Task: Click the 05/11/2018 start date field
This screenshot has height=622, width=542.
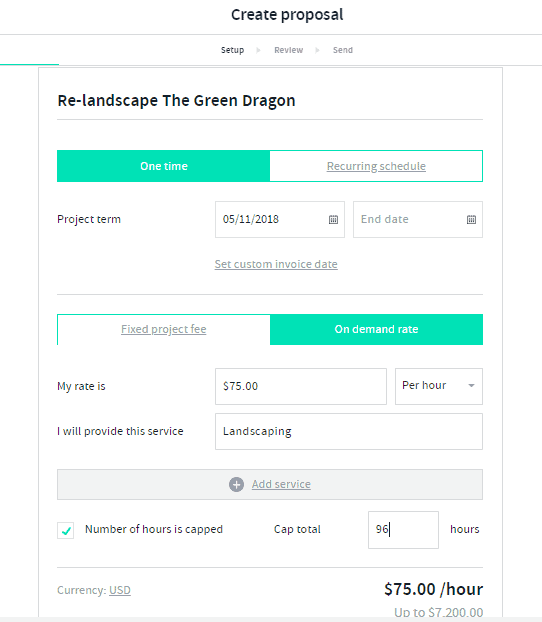Action: [280, 219]
